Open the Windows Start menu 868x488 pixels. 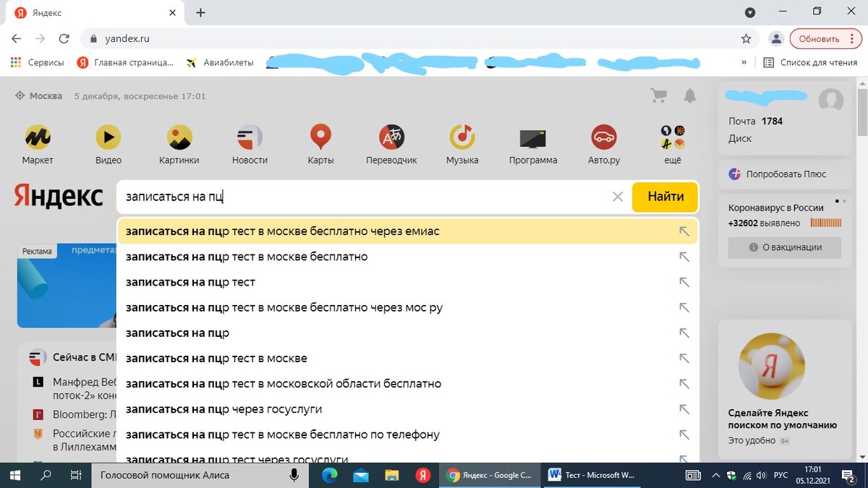click(14, 475)
